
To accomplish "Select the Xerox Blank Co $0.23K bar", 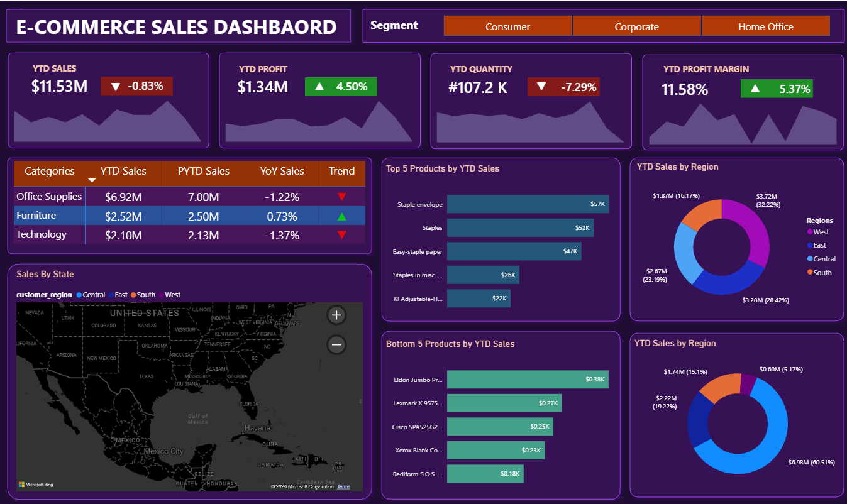I will pyautogui.click(x=495, y=450).
